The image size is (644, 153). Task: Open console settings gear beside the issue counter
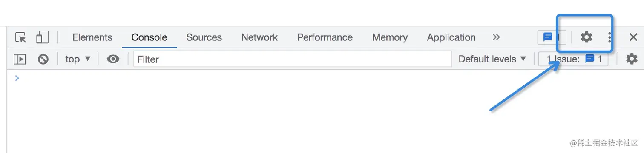[632, 59]
